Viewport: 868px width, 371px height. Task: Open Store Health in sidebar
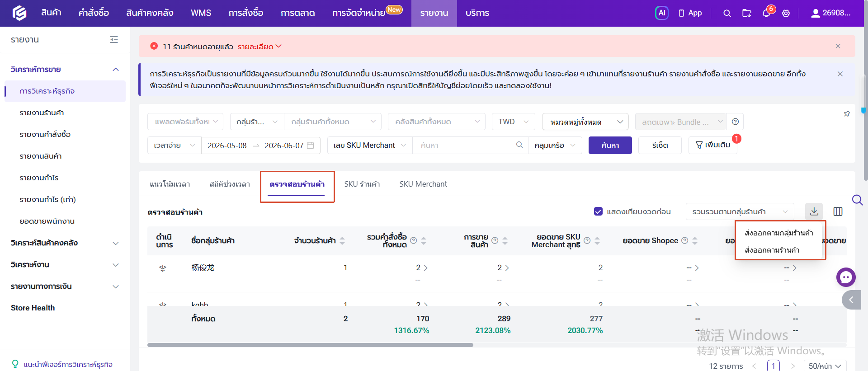(33, 308)
